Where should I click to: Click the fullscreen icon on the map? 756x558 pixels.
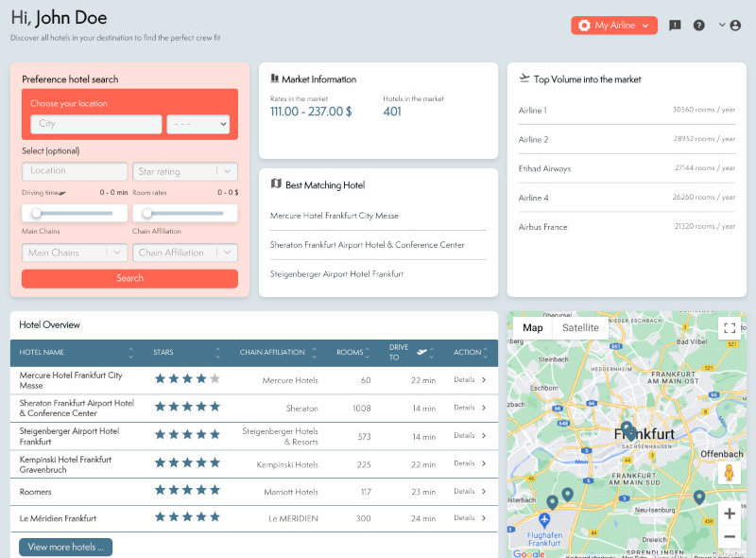click(x=730, y=329)
